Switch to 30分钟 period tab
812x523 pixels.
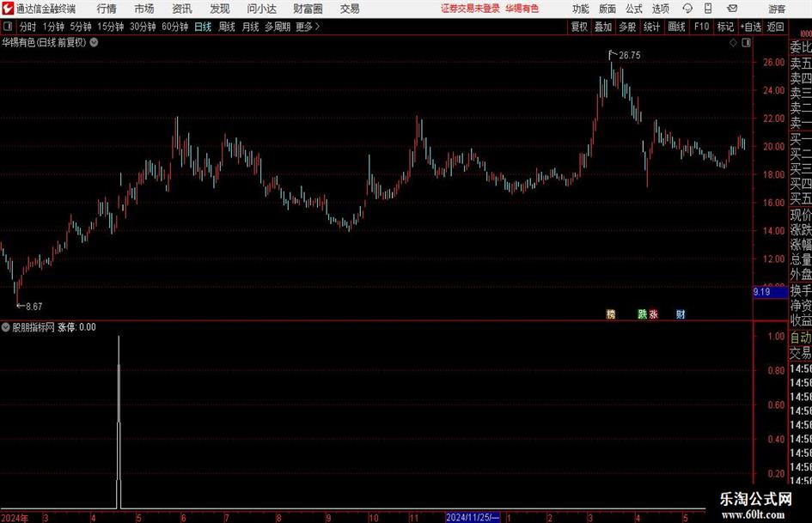[143, 27]
